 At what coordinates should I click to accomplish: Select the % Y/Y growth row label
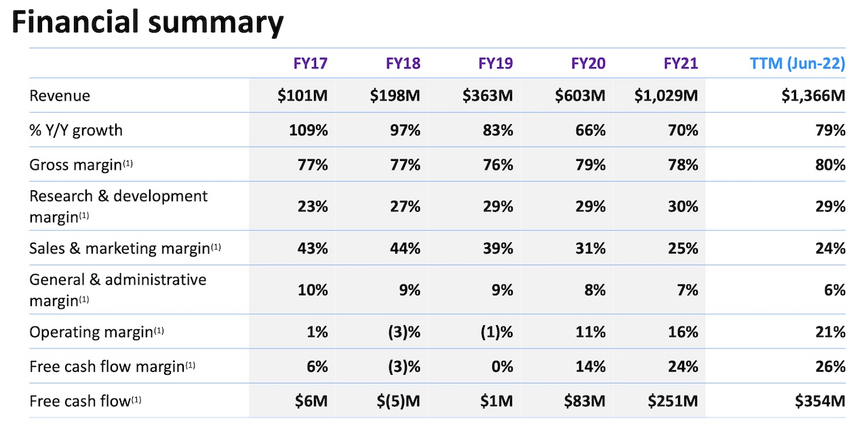[x=76, y=130]
